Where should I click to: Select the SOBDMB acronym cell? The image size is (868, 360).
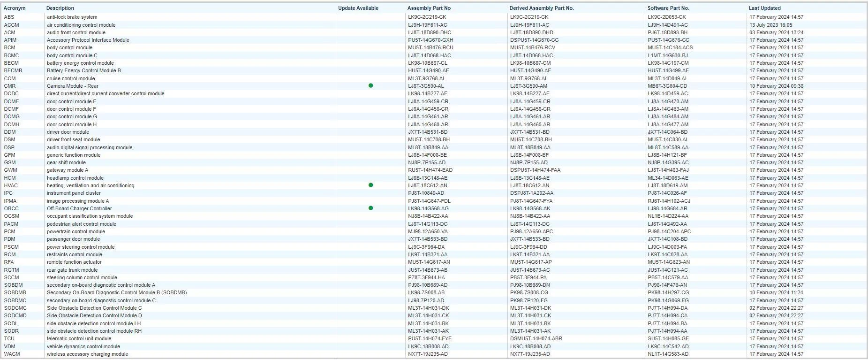coord(15,293)
